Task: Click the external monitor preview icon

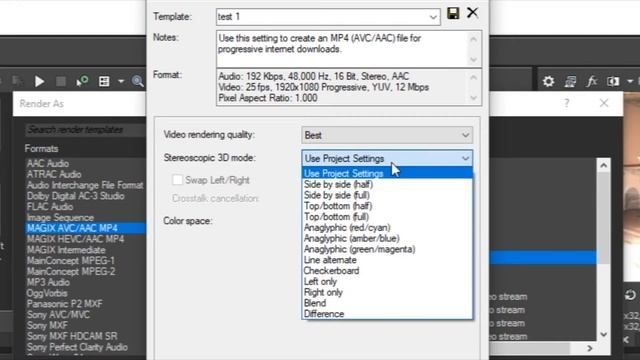Action: coord(570,81)
